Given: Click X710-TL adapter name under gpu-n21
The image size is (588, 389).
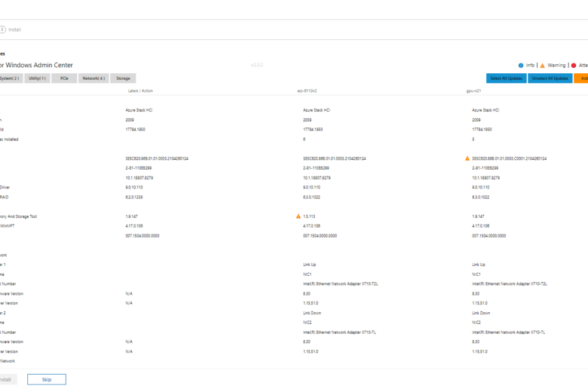Looking at the screenshot, I should point(509,332).
